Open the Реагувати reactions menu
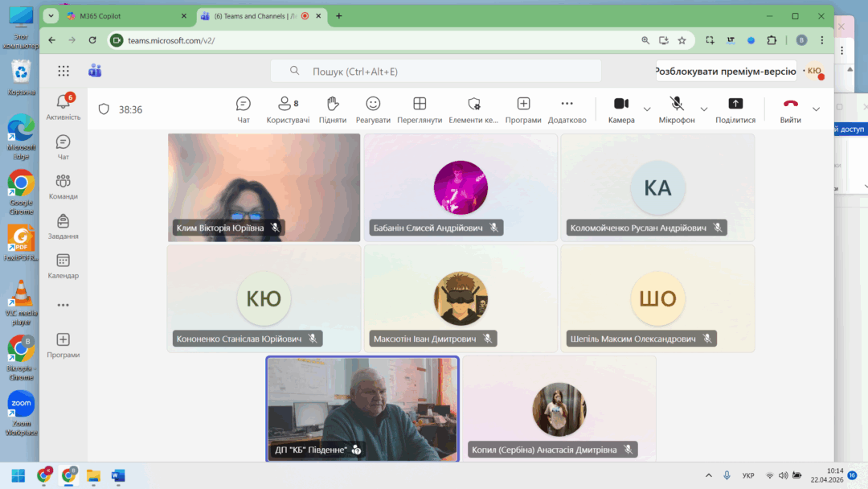The image size is (868, 489). pos(373,109)
